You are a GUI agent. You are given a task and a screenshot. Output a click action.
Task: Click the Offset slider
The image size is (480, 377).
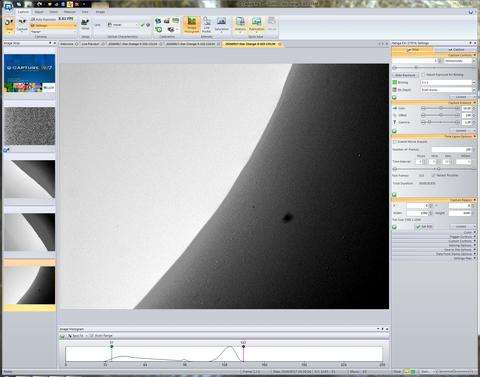coord(441,115)
